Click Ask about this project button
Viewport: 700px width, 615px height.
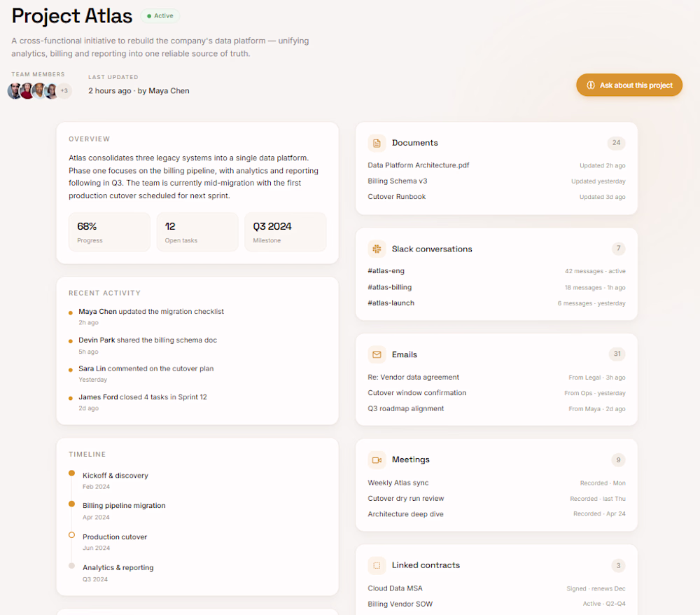pyautogui.click(x=629, y=85)
